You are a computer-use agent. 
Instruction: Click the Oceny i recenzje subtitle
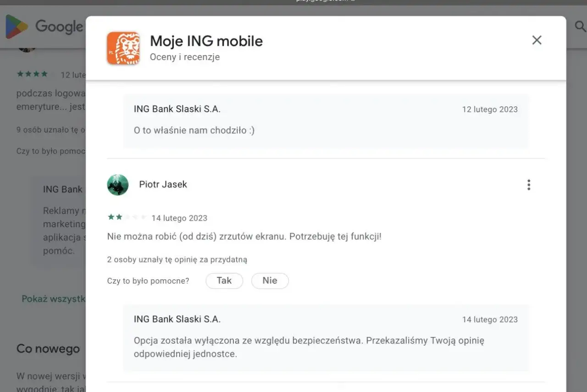click(x=185, y=57)
